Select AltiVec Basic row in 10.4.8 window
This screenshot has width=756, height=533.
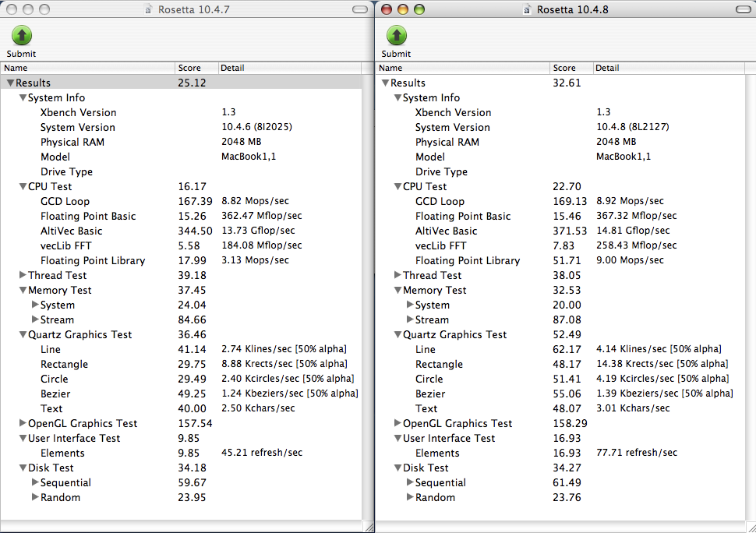pos(560,231)
